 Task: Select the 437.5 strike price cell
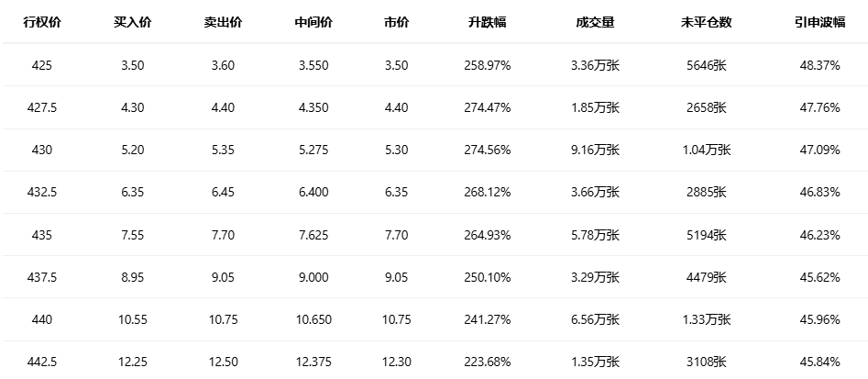pyautogui.click(x=42, y=277)
